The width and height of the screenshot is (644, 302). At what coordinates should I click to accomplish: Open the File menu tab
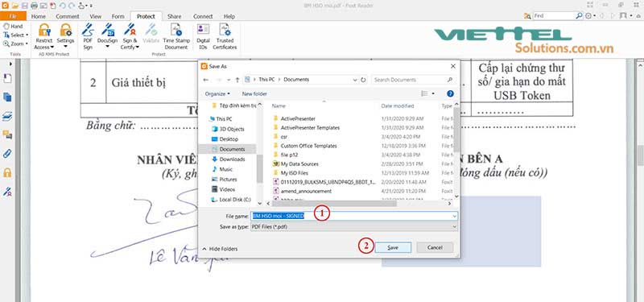13,16
